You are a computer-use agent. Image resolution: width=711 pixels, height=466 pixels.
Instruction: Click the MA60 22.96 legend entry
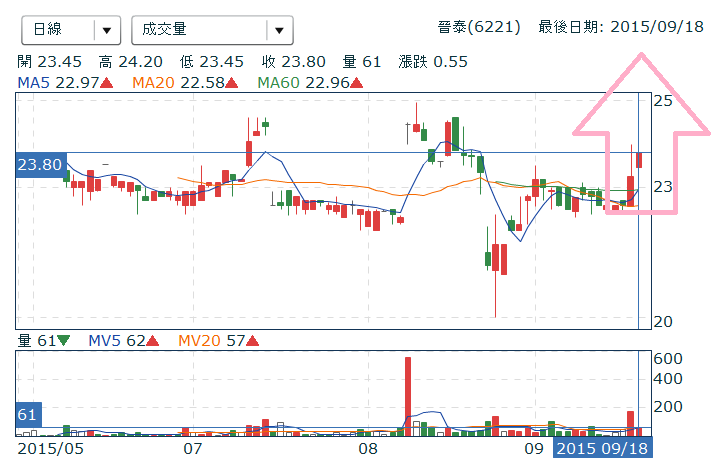coord(303,83)
